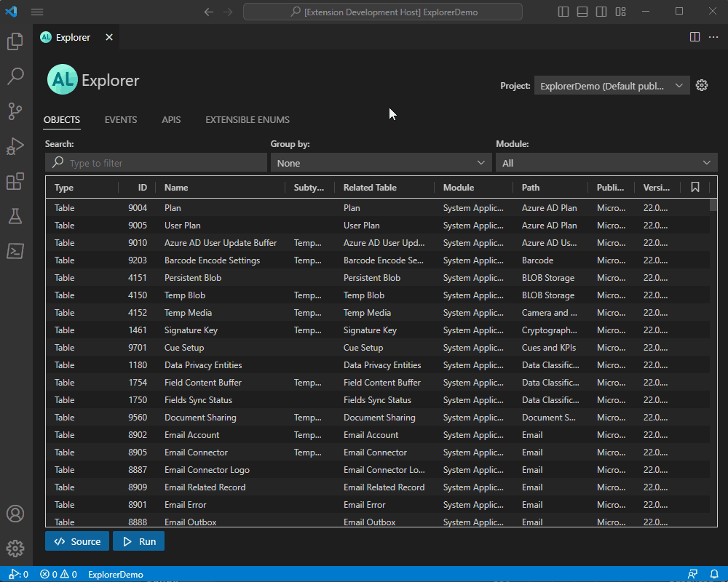Switch to the OBJECTS tab
The image size is (728, 582).
coord(62,120)
